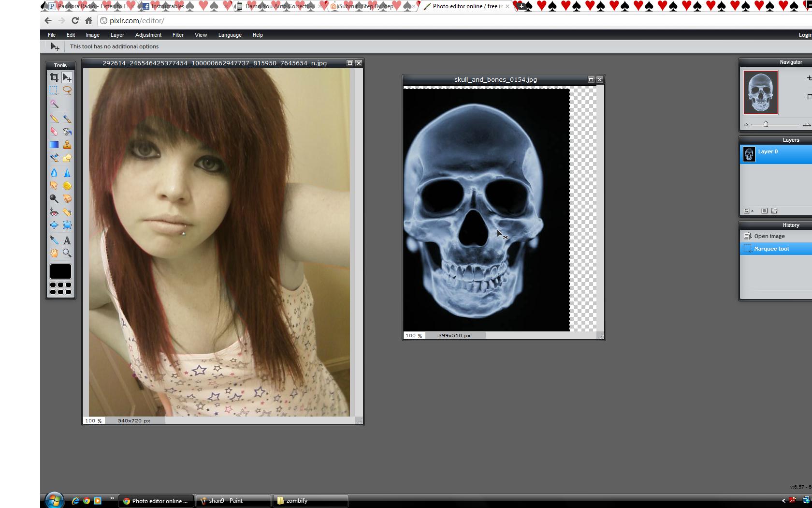Open the main black color swatch
This screenshot has width=812, height=508.
click(60, 271)
